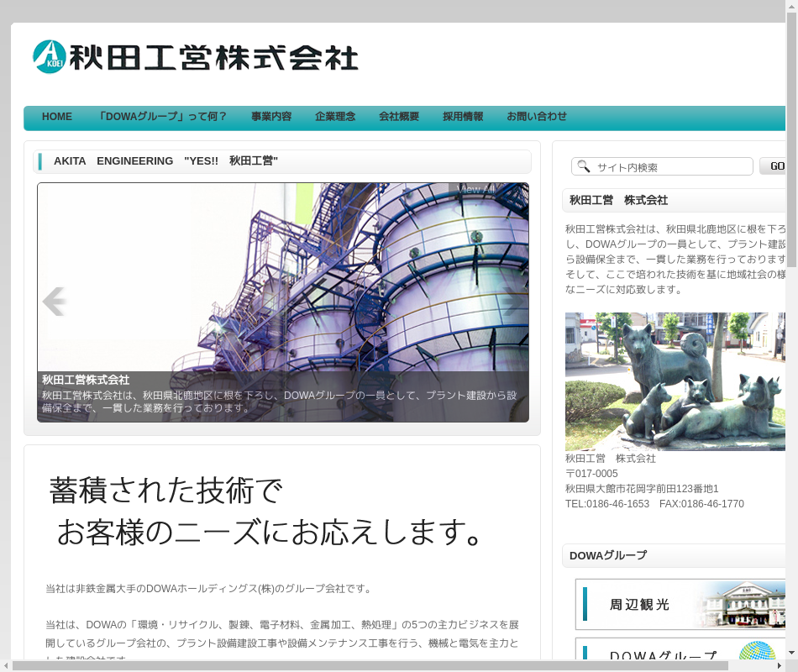Open the DOWAグループ banner image
Image resolution: width=798 pixels, height=672 pixels.
click(680, 653)
